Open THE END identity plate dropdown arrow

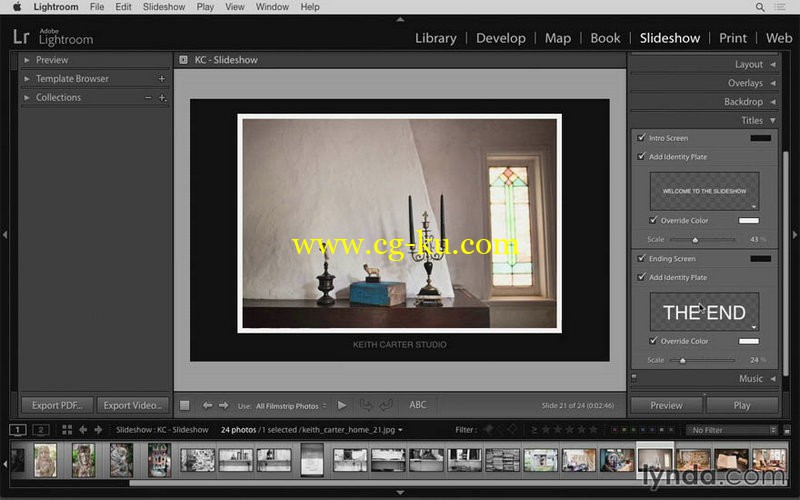click(x=754, y=327)
